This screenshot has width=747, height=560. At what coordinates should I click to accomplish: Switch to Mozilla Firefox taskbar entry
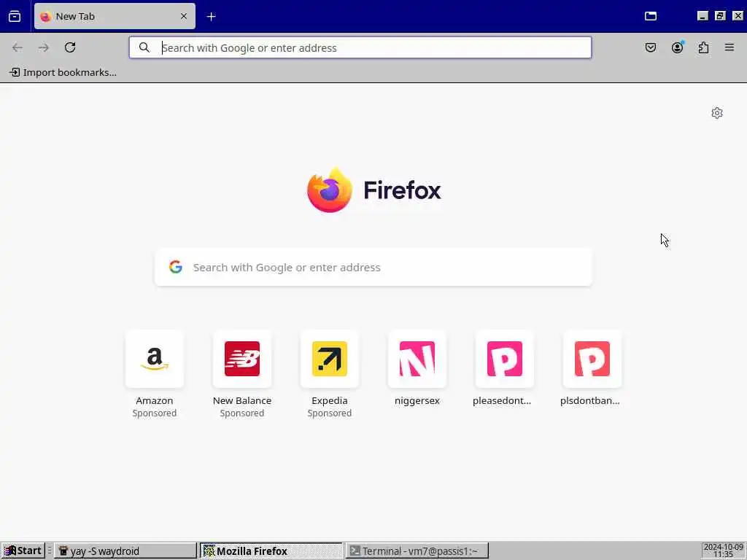[271, 551]
